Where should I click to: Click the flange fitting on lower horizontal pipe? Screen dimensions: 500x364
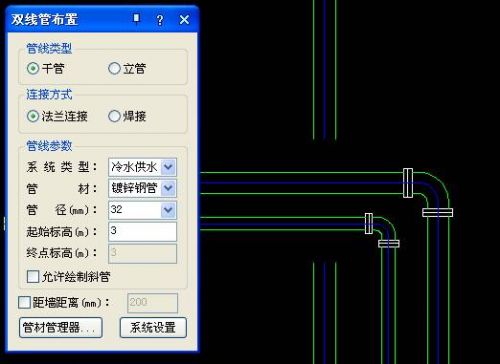coord(369,224)
